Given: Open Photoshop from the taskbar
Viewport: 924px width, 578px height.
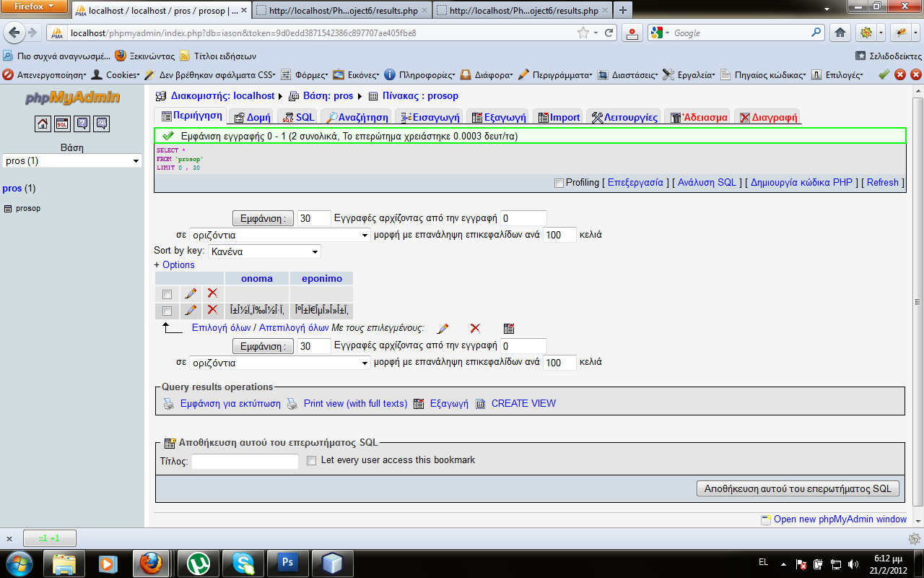Looking at the screenshot, I should pyautogui.click(x=287, y=563).
